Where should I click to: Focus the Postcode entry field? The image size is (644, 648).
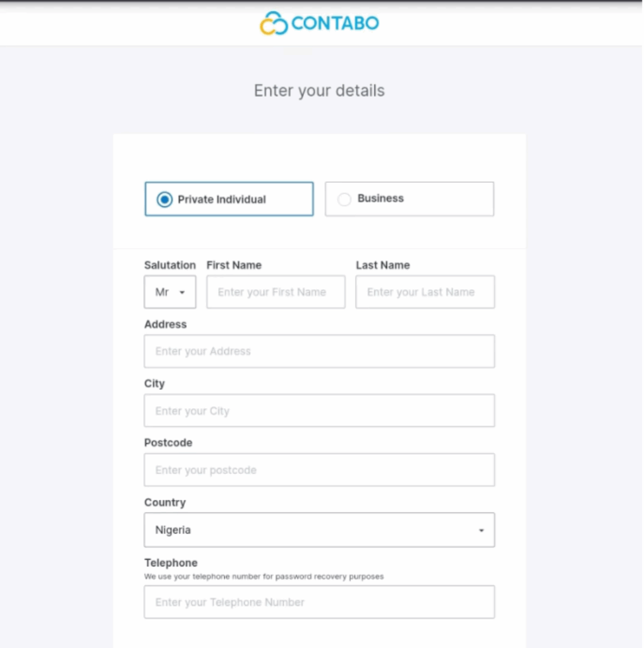(x=319, y=470)
